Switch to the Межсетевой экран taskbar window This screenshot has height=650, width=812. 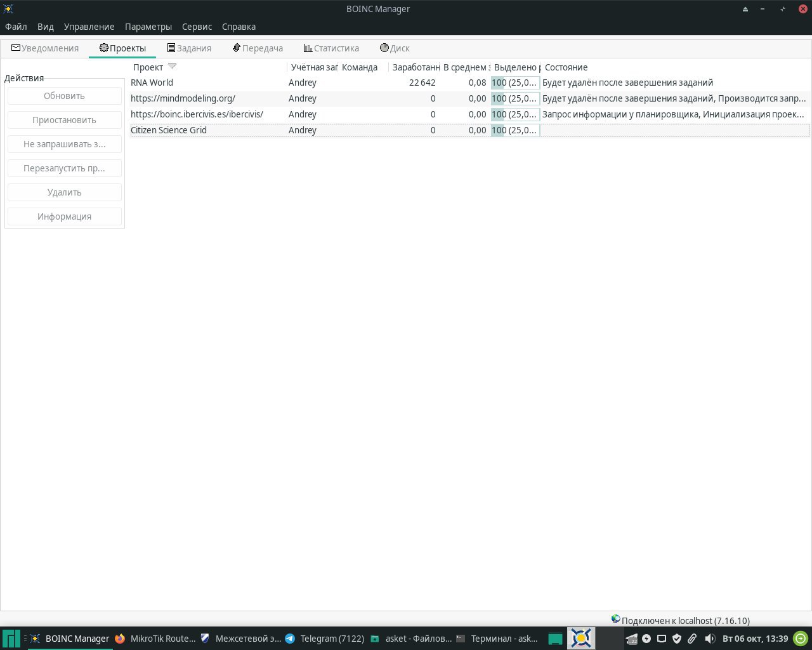[x=240, y=639]
